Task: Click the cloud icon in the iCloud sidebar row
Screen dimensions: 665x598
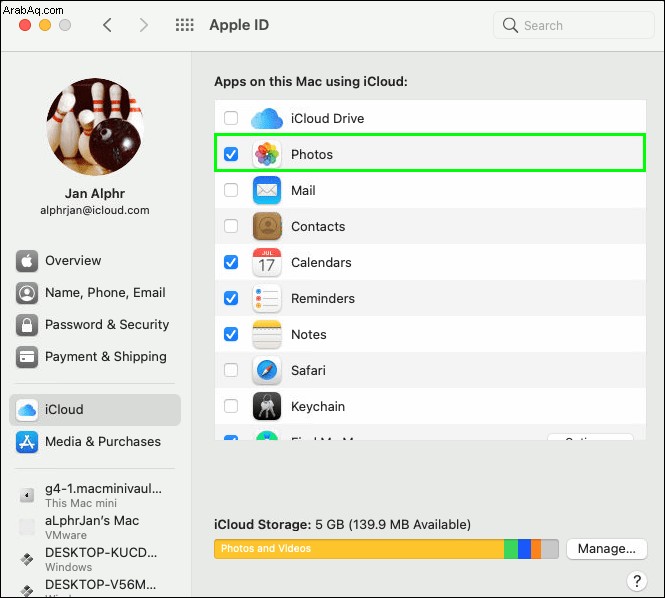Action: coord(27,410)
